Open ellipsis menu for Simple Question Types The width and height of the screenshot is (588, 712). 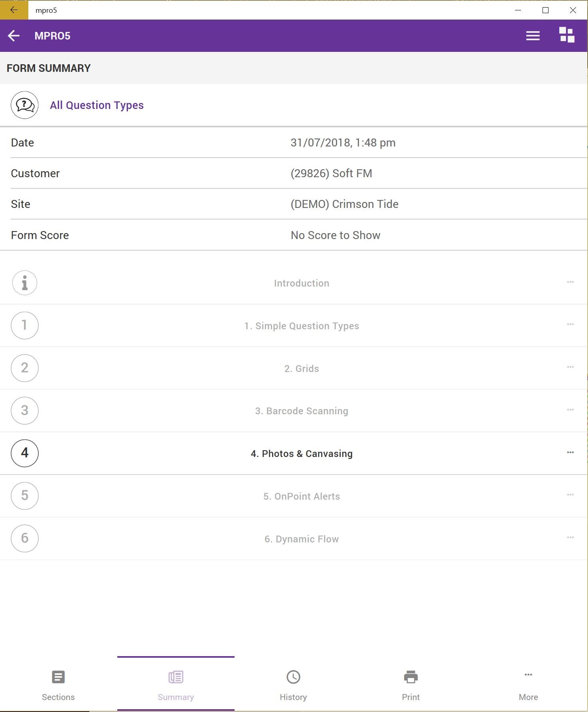pyautogui.click(x=570, y=324)
